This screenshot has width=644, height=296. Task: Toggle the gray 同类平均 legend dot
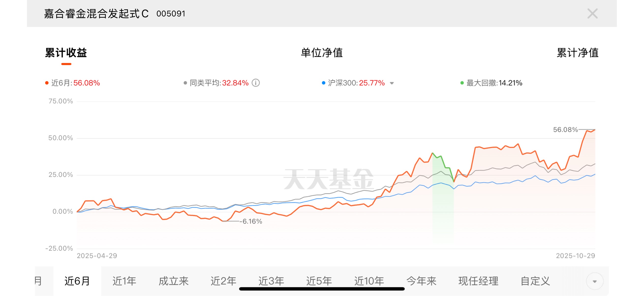(x=185, y=83)
